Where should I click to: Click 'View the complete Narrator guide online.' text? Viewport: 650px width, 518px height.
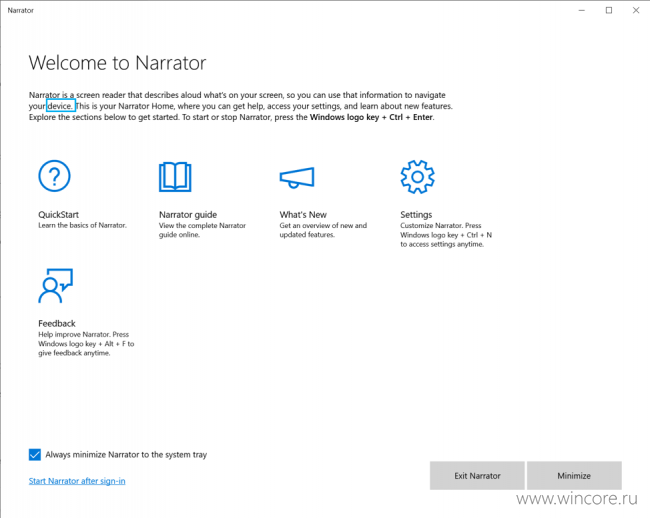pyautogui.click(x=202, y=230)
